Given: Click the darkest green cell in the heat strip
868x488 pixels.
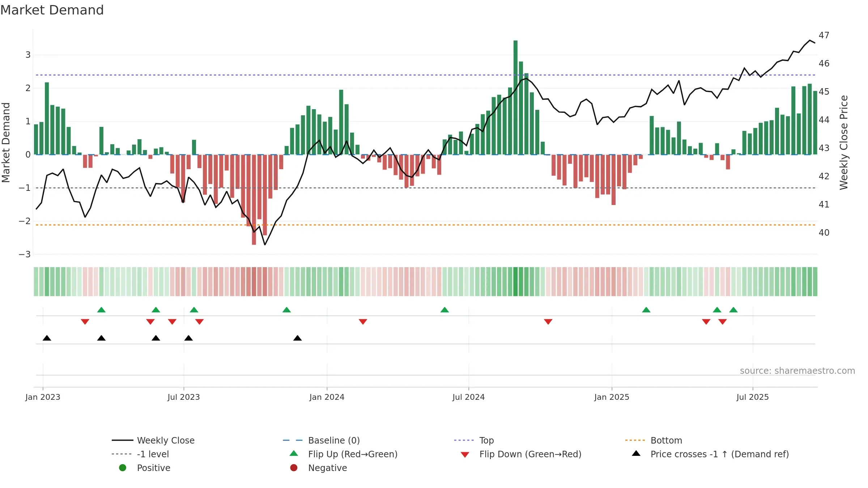Looking at the screenshot, I should tap(515, 282).
